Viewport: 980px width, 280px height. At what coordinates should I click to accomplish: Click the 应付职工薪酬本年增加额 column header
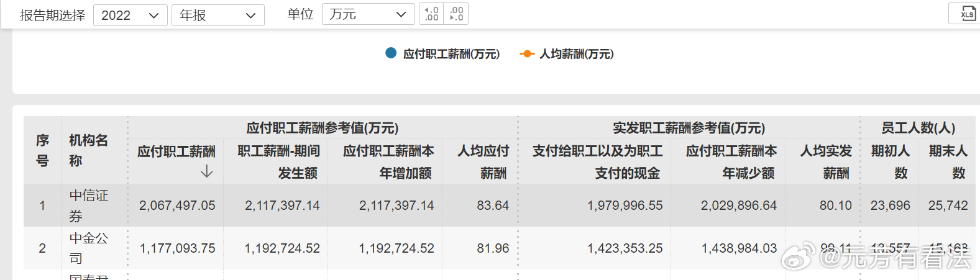(x=388, y=161)
